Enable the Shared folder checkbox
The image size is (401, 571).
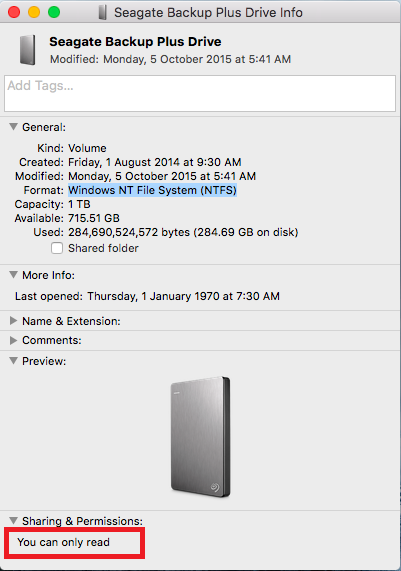click(x=57, y=248)
